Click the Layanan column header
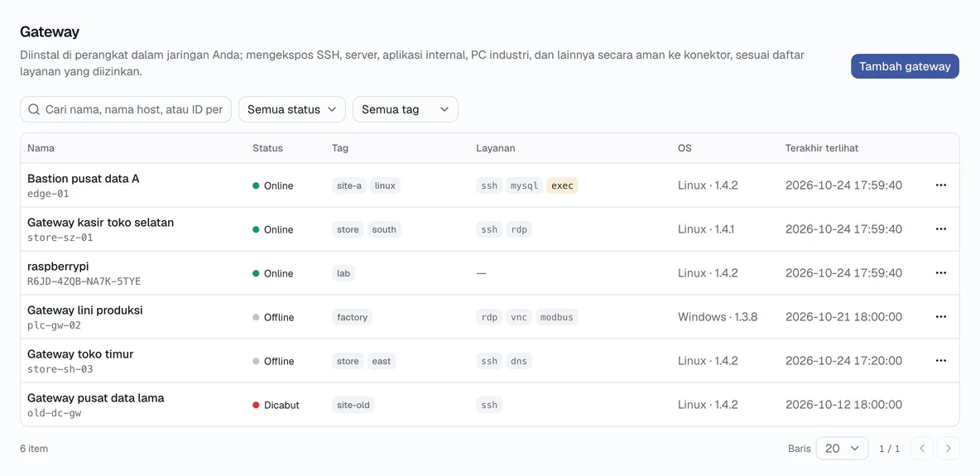Viewport: 980px width, 476px height. [495, 148]
